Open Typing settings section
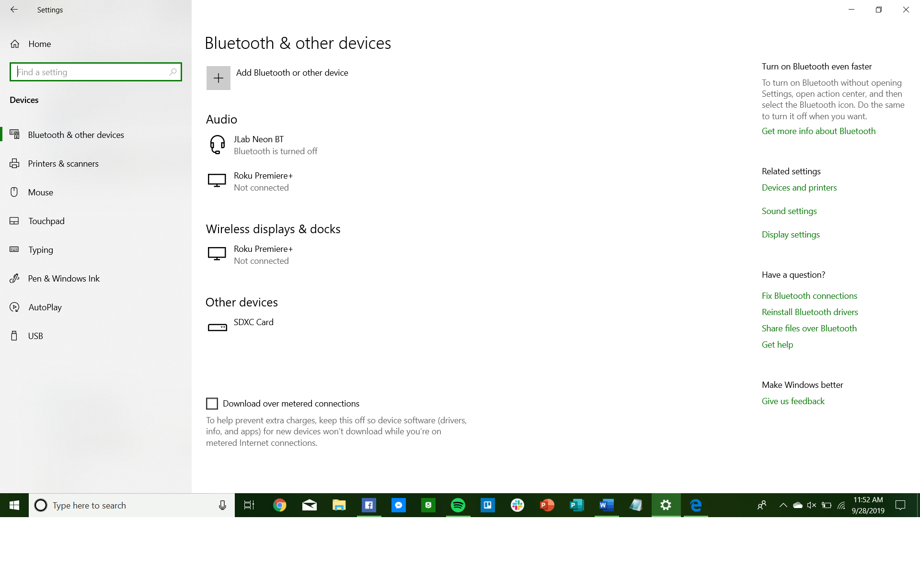This screenshot has height=588, width=920. click(96, 250)
